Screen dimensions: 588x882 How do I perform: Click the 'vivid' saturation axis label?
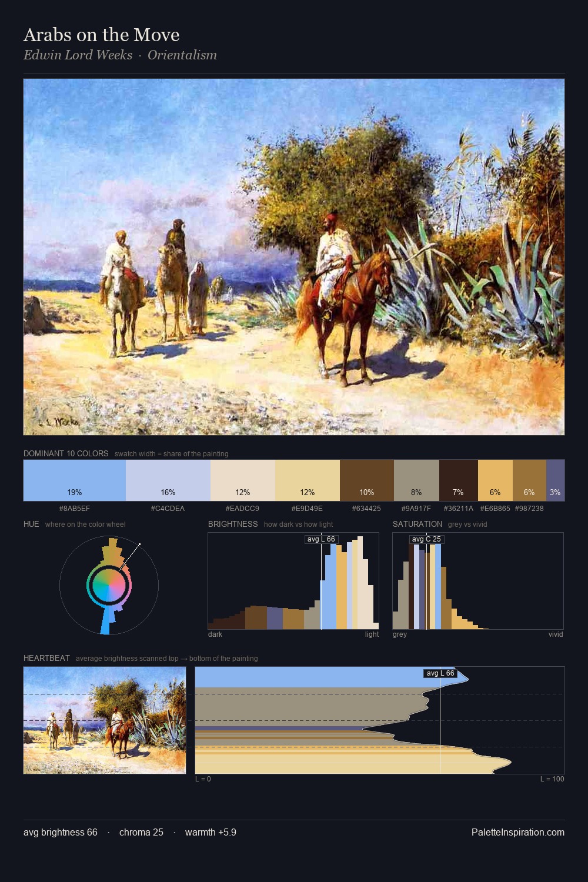pos(556,634)
